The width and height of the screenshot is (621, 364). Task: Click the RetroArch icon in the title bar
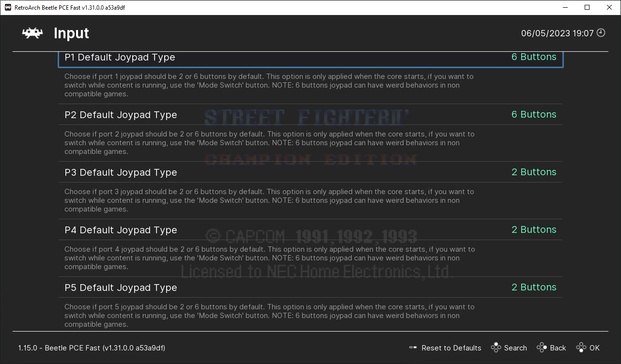coord(7,7)
